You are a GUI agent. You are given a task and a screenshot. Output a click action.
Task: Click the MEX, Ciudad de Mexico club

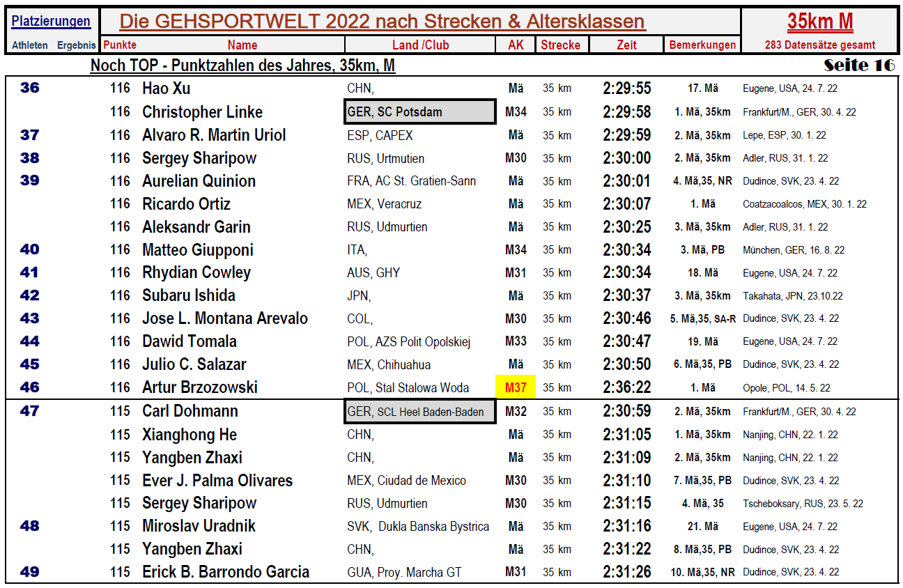coord(407,481)
